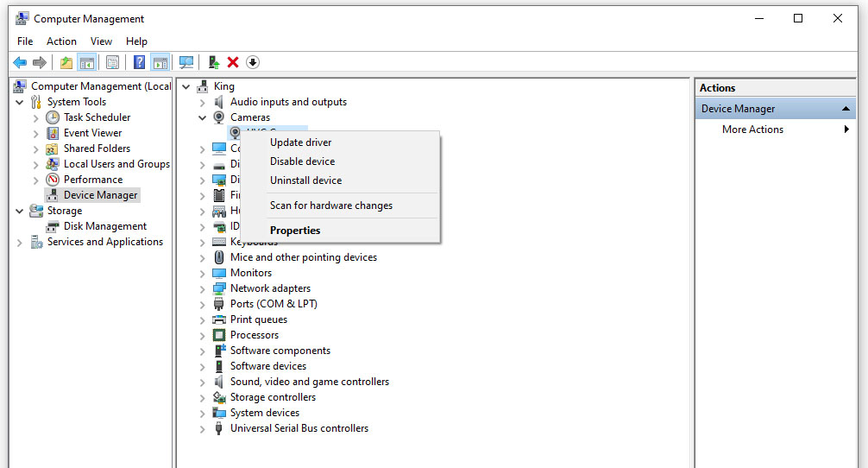This screenshot has width=868, height=468.
Task: Expand the Task Scheduler node
Action: click(36, 118)
